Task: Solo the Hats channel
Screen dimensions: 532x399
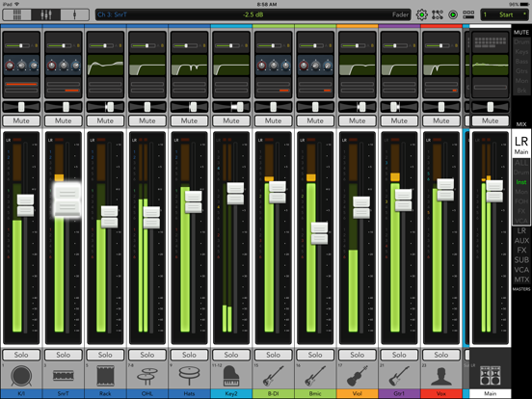Action: (189, 355)
